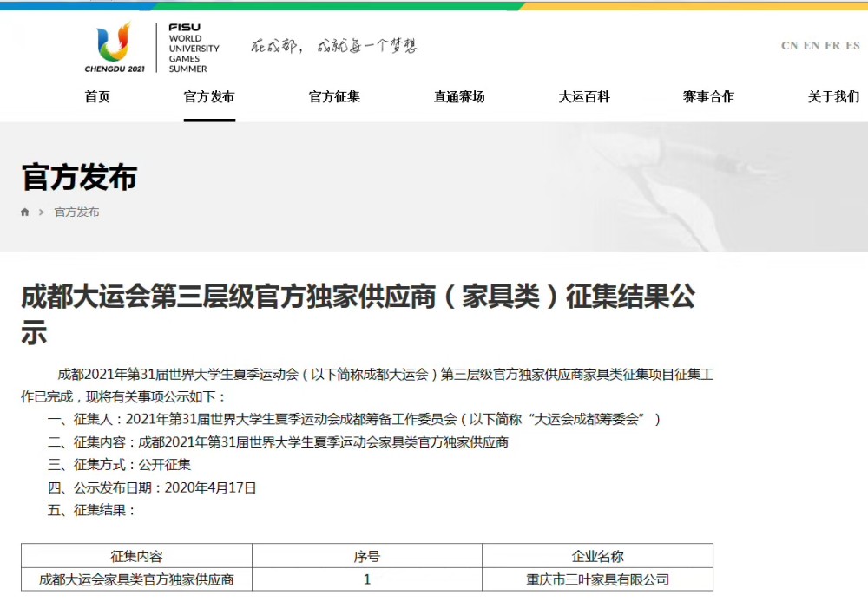This screenshot has height=608, width=868.
Task: Navigate to 直通赛场 section
Action: coord(459,97)
